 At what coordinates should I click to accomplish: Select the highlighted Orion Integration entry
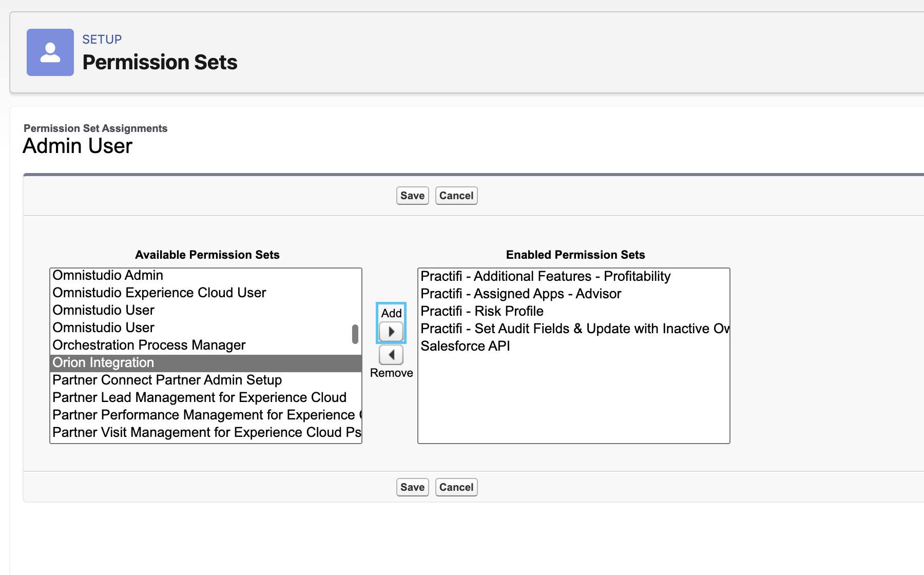(x=206, y=362)
